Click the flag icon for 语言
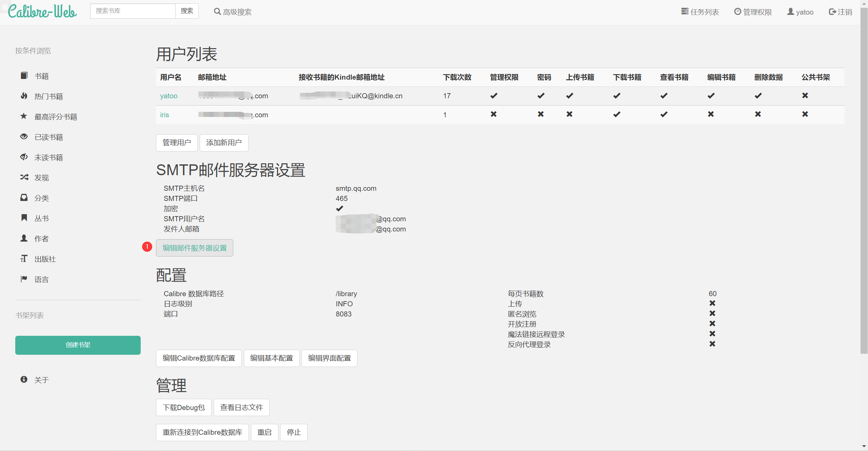This screenshot has width=868, height=451. pos(24,279)
